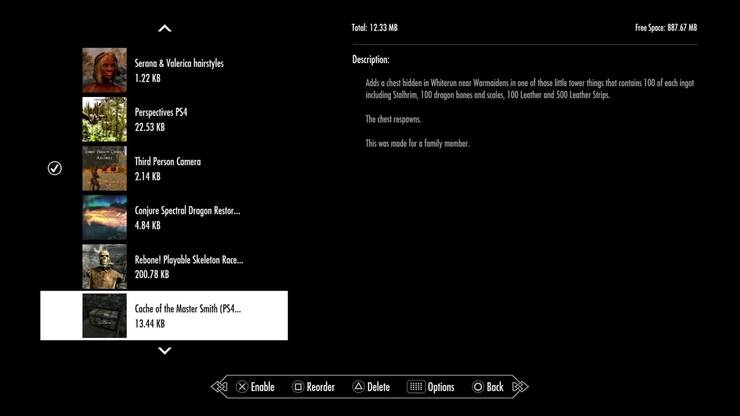Toggle the checkmark next to Third Person Camera
This screenshot has height=416, width=740.
(x=55, y=168)
